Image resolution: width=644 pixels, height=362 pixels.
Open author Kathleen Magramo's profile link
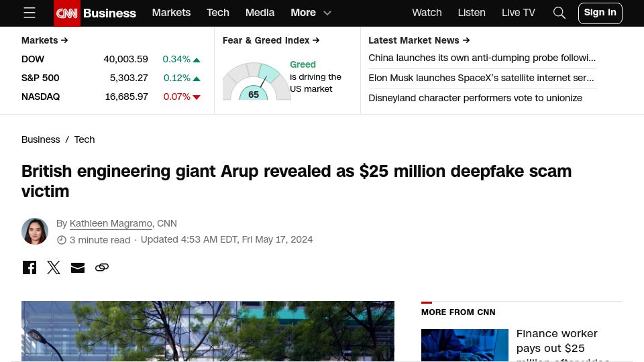[111, 223]
